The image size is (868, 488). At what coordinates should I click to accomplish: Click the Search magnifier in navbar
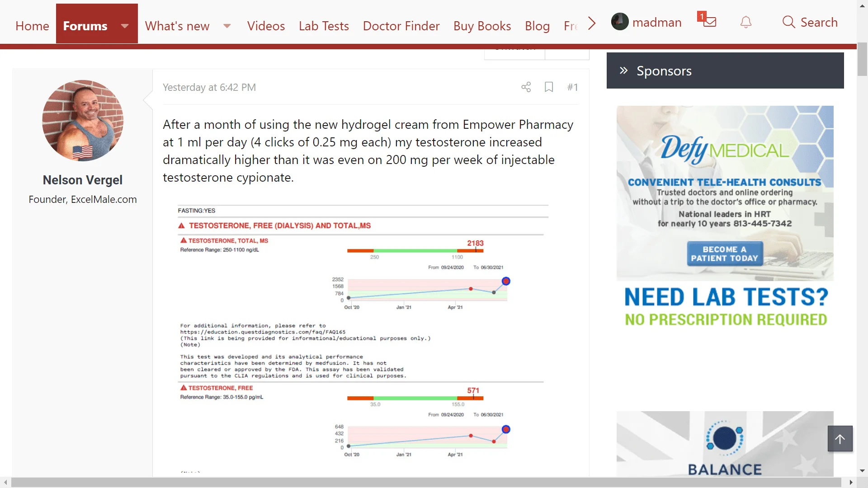[788, 22]
